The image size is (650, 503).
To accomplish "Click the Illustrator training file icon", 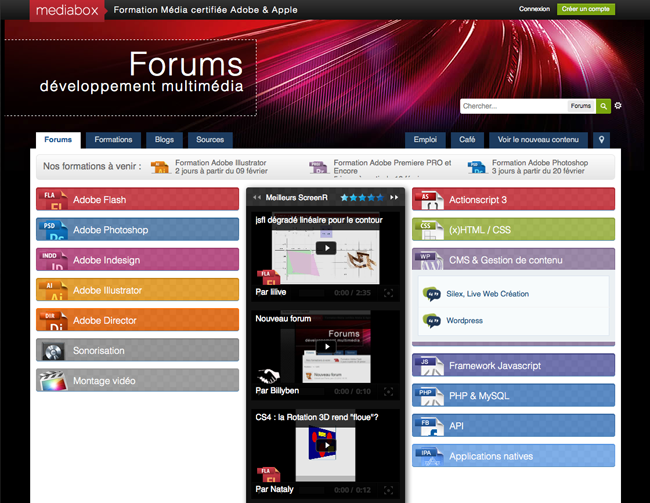I will click(160, 167).
